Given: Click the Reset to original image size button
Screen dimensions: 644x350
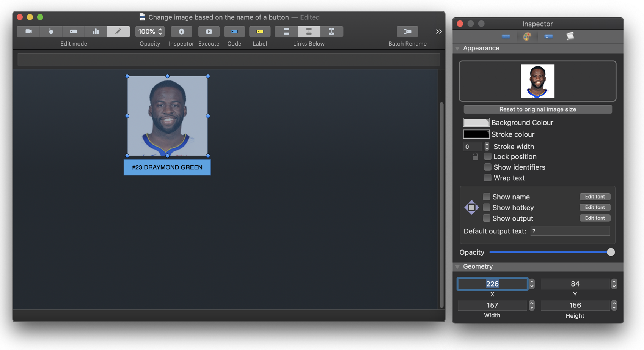Looking at the screenshot, I should click(537, 109).
